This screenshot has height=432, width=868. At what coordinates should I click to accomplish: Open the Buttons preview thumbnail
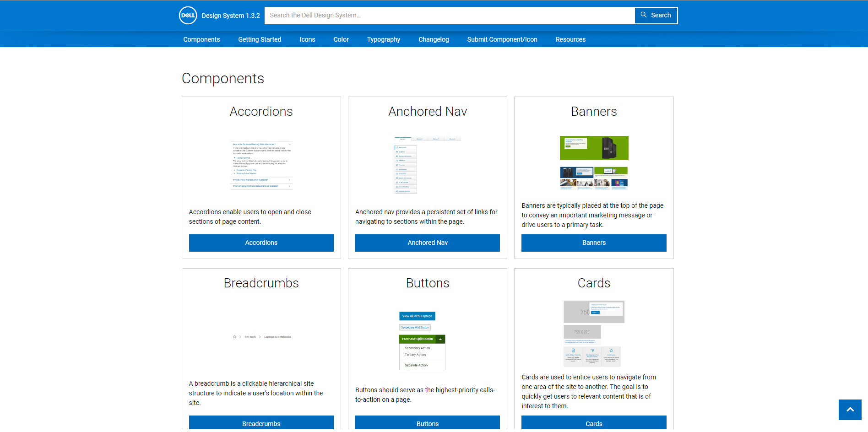tap(422, 340)
